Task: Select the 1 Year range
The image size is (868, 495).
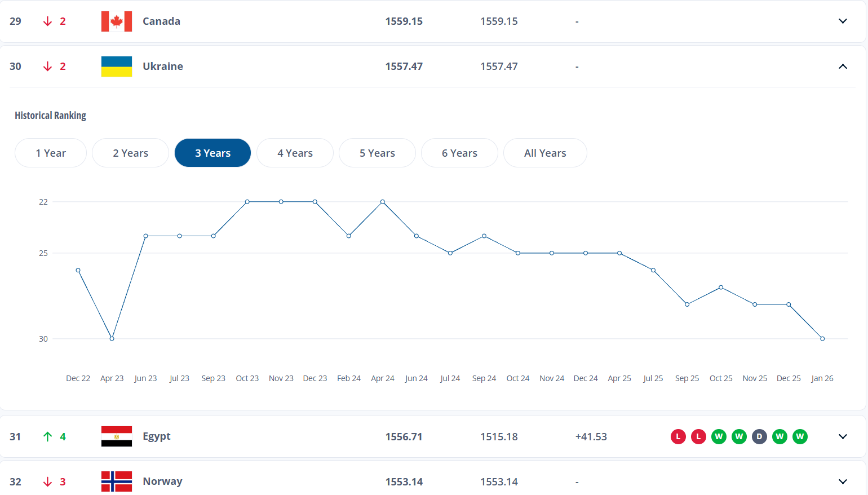Action: 51,153
